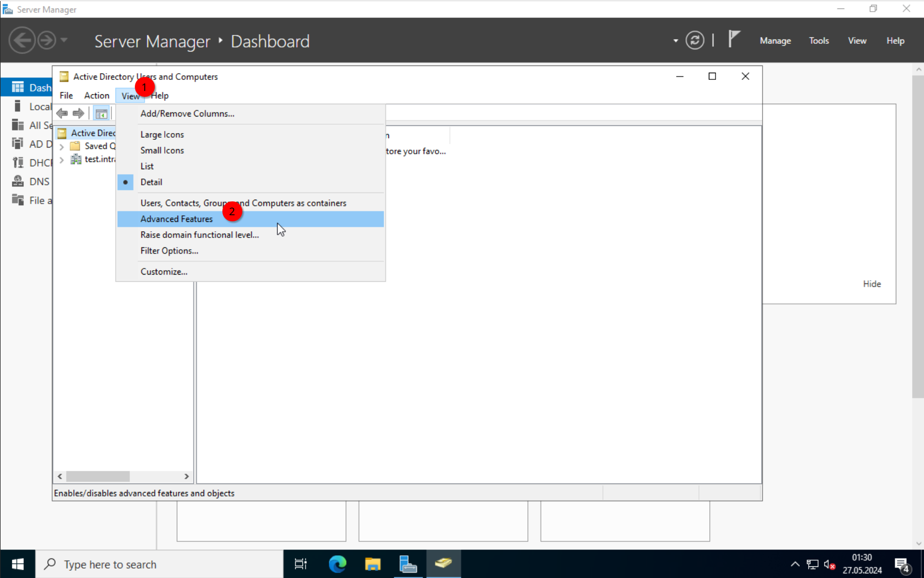924x578 pixels.
Task: Open the ADUC Action menu
Action: pyautogui.click(x=97, y=95)
